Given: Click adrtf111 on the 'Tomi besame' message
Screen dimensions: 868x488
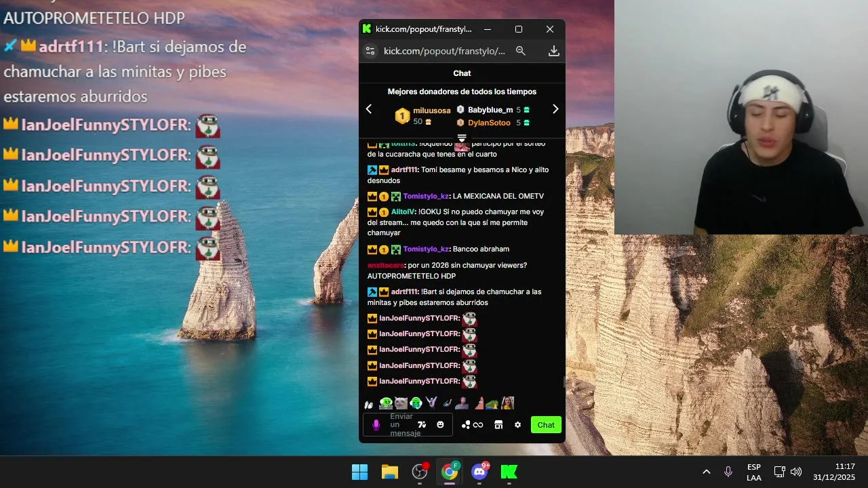Looking at the screenshot, I should (x=404, y=170).
